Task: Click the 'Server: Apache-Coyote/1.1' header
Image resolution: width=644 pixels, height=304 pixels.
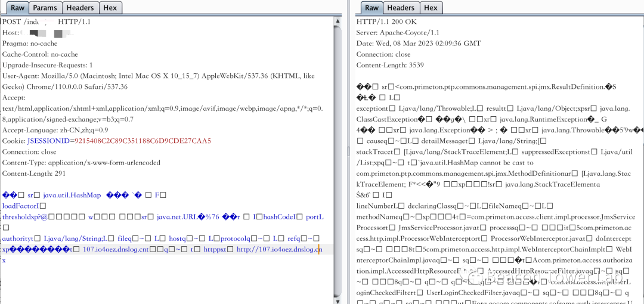Action: pos(398,32)
